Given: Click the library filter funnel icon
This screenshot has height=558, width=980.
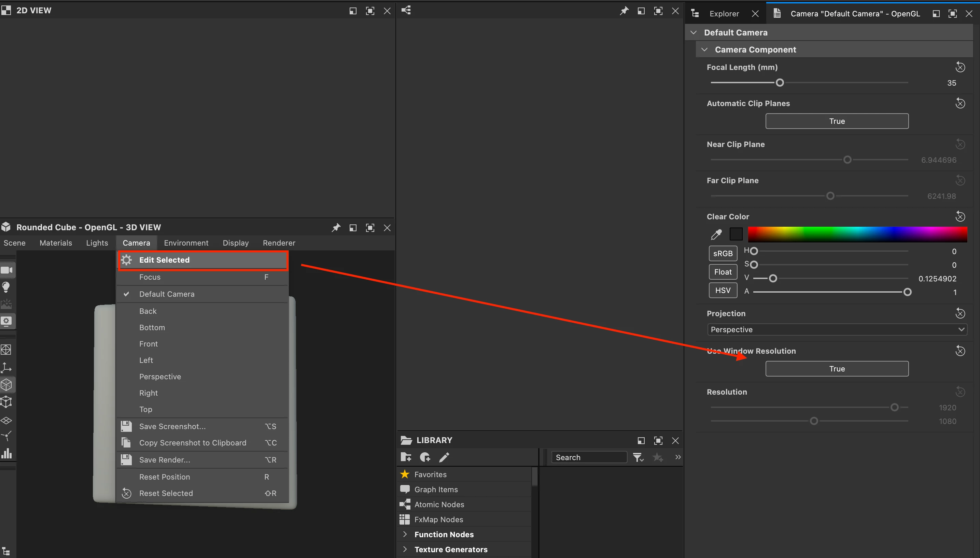Looking at the screenshot, I should tap(638, 457).
